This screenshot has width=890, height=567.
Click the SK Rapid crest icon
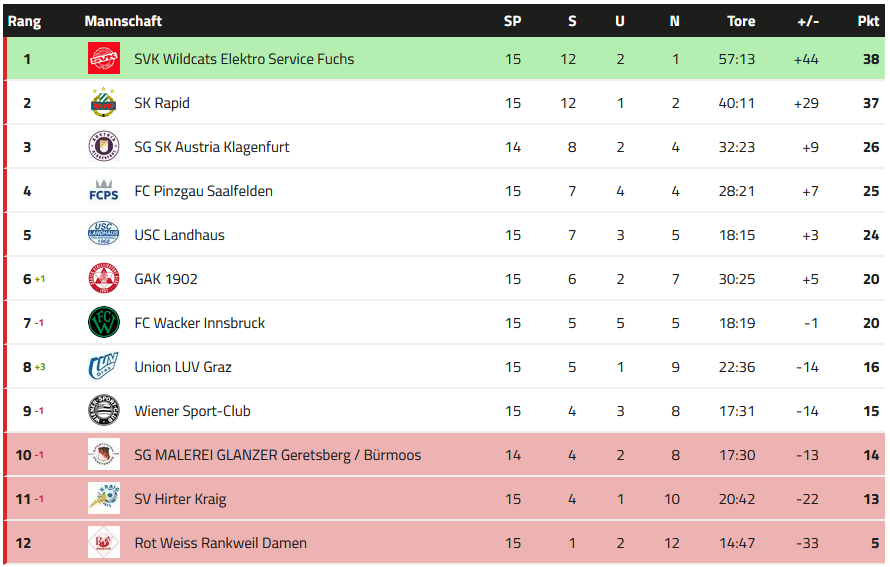(x=103, y=103)
